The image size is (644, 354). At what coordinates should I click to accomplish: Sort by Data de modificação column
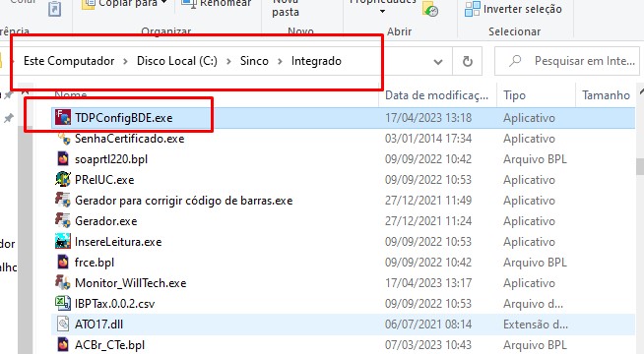(436, 95)
